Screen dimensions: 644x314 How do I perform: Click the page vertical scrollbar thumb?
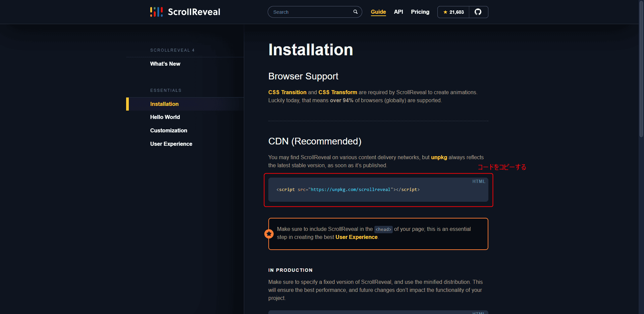tap(641, 69)
